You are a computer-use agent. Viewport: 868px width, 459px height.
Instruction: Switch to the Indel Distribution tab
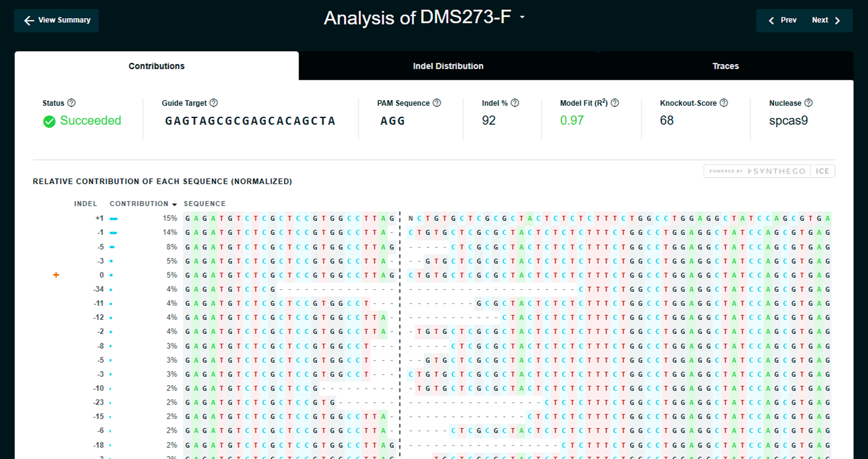click(448, 66)
